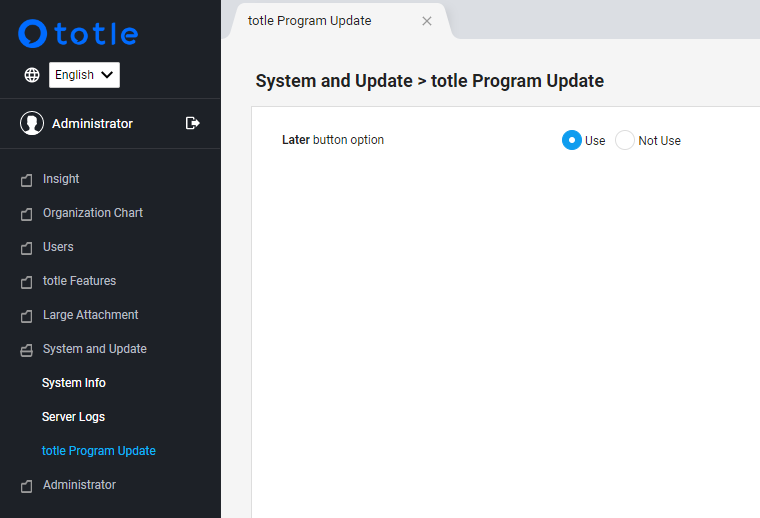This screenshot has height=518, width=760.
Task: Open the Organization Chart menu
Action: tap(93, 213)
